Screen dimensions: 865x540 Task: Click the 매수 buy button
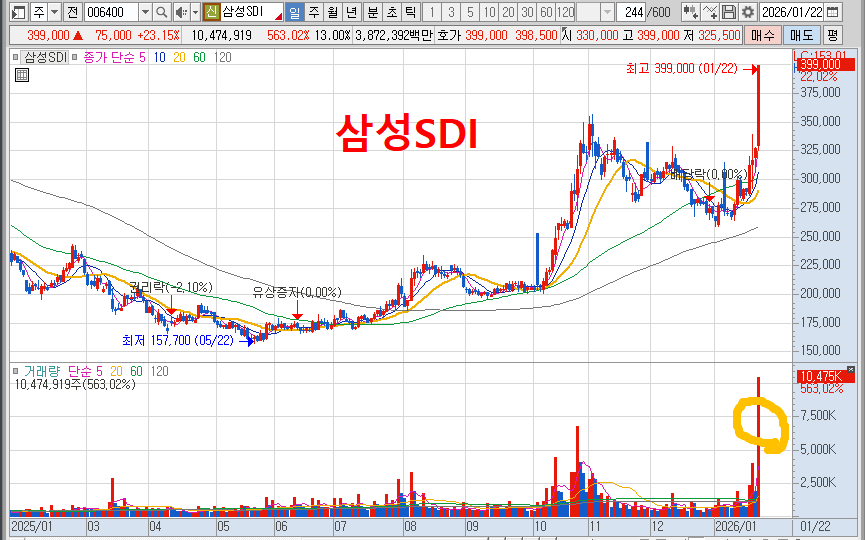click(x=762, y=35)
